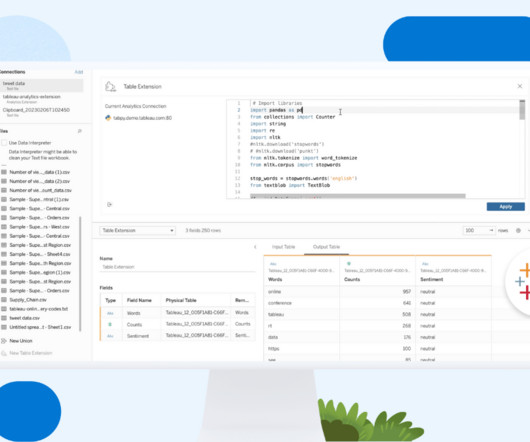The image size is (530, 442).
Task: Select tweet data.csv in files list
Action: 24,318
